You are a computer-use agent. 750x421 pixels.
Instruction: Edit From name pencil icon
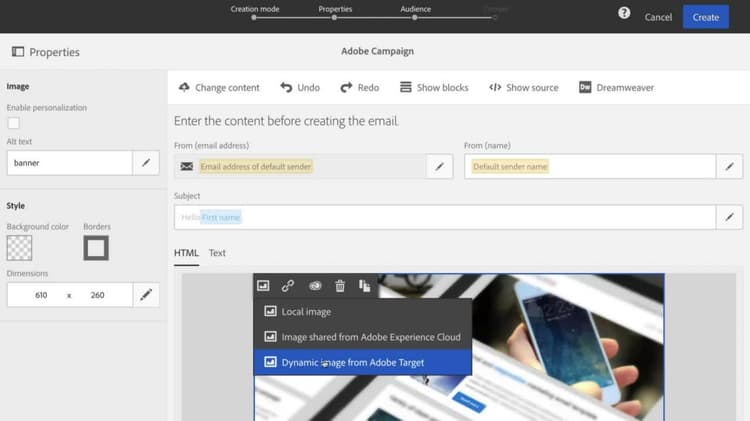point(729,166)
